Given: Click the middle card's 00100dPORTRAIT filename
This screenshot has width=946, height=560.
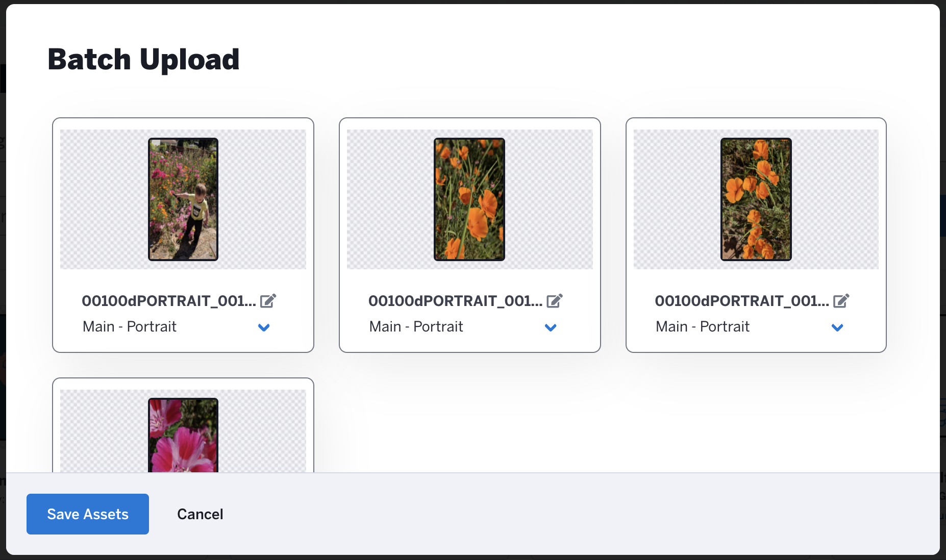Looking at the screenshot, I should (x=456, y=301).
